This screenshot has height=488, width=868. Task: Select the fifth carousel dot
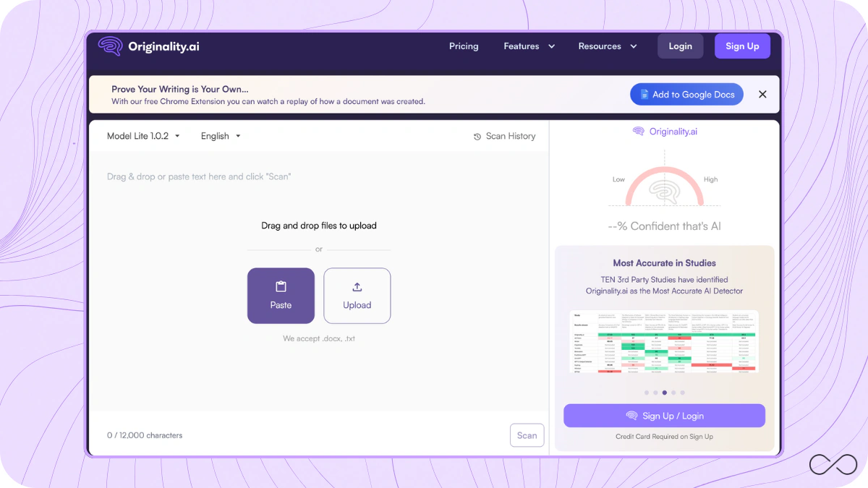pos(682,393)
